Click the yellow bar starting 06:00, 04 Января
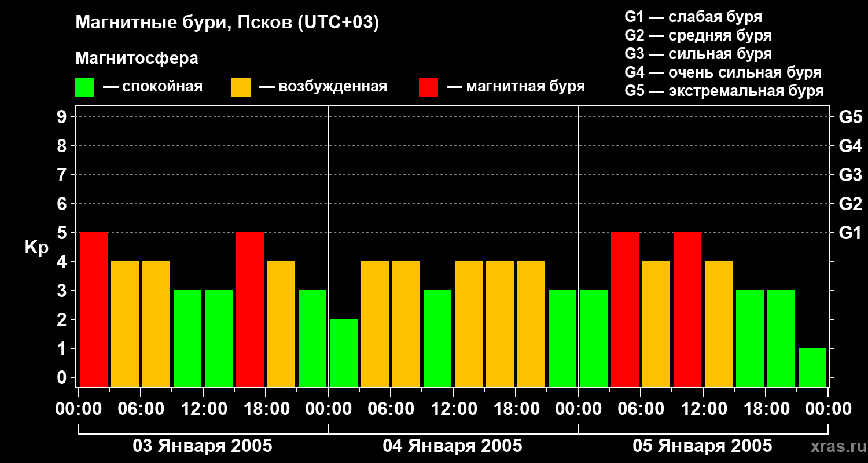The height and width of the screenshot is (463, 868). [406, 324]
